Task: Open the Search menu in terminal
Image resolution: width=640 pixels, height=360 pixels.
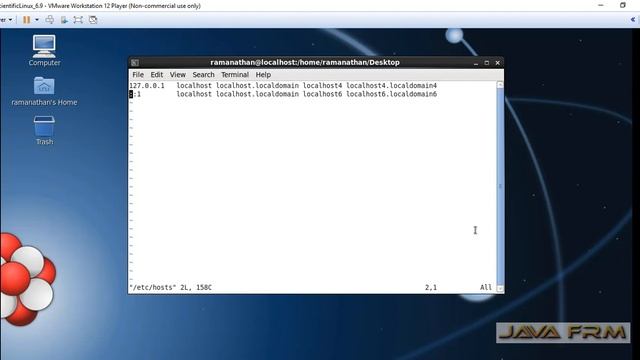Action: (203, 75)
